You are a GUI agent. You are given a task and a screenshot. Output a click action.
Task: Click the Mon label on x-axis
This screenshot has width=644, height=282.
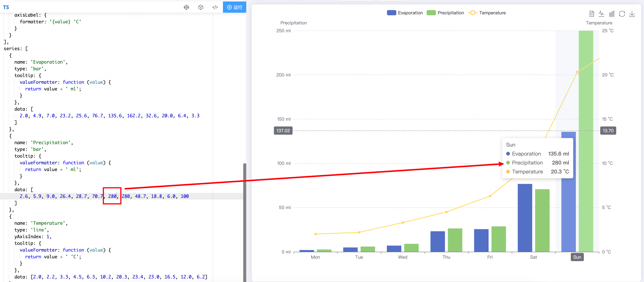pyautogui.click(x=315, y=257)
